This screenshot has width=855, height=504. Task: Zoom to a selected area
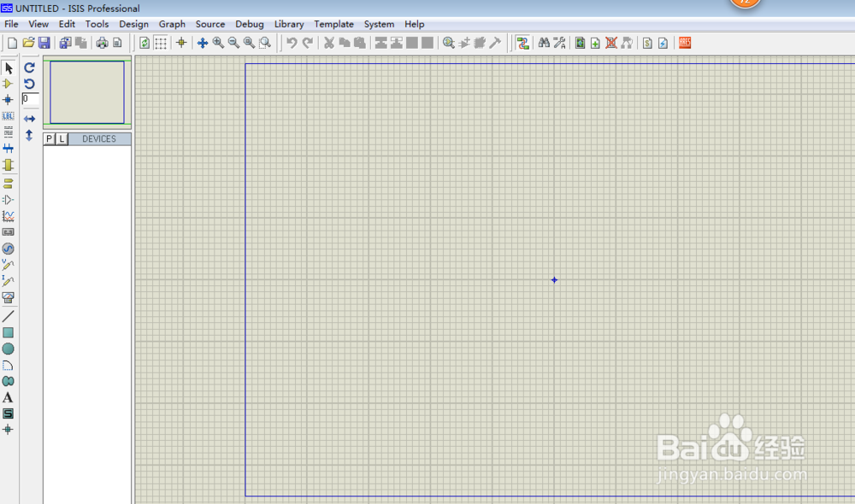(x=265, y=43)
